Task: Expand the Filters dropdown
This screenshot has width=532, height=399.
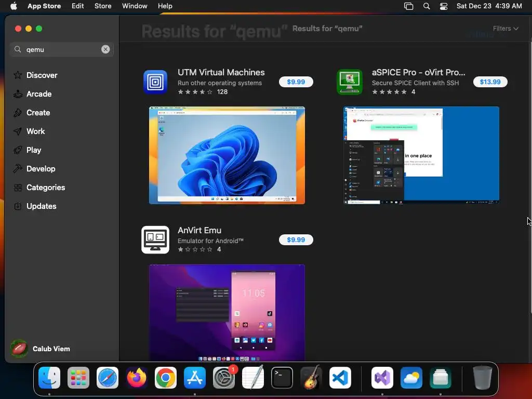Action: tap(506, 29)
